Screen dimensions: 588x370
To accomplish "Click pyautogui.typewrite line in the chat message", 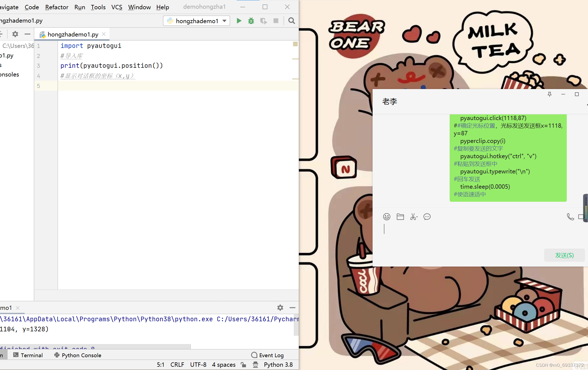I will [495, 171].
